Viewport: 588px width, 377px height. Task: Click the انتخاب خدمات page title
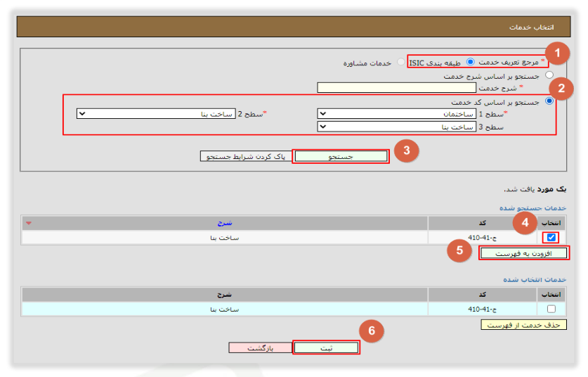point(531,27)
